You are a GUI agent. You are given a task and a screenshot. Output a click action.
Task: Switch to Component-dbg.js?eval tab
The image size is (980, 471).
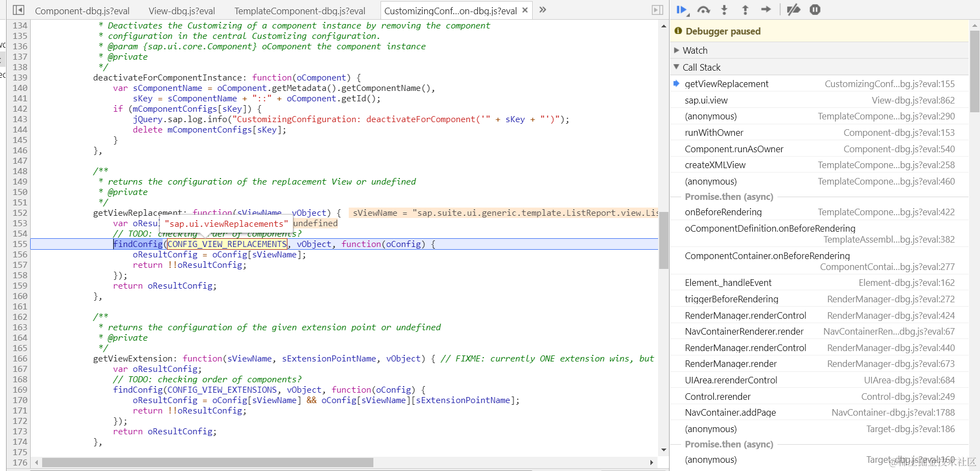click(x=82, y=11)
